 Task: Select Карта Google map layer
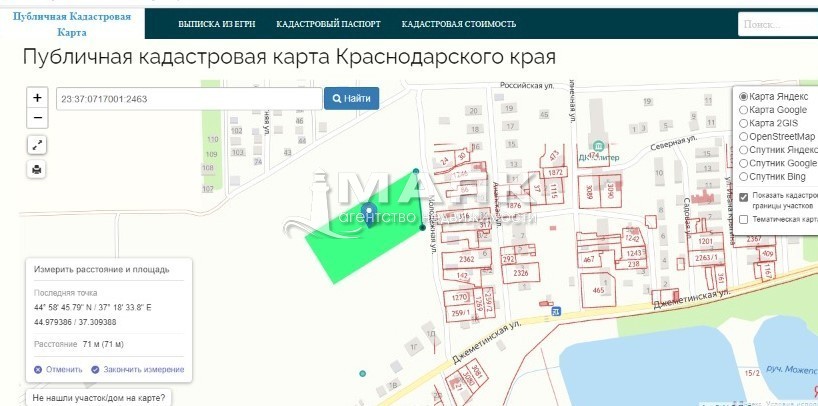(x=743, y=110)
